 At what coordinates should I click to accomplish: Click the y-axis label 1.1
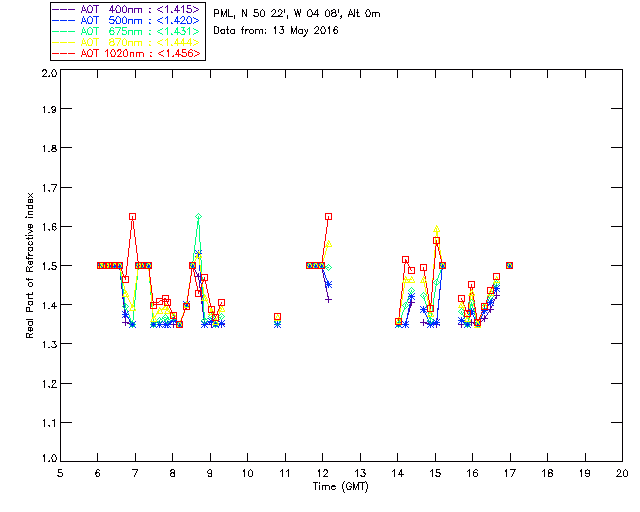[x=49, y=423]
